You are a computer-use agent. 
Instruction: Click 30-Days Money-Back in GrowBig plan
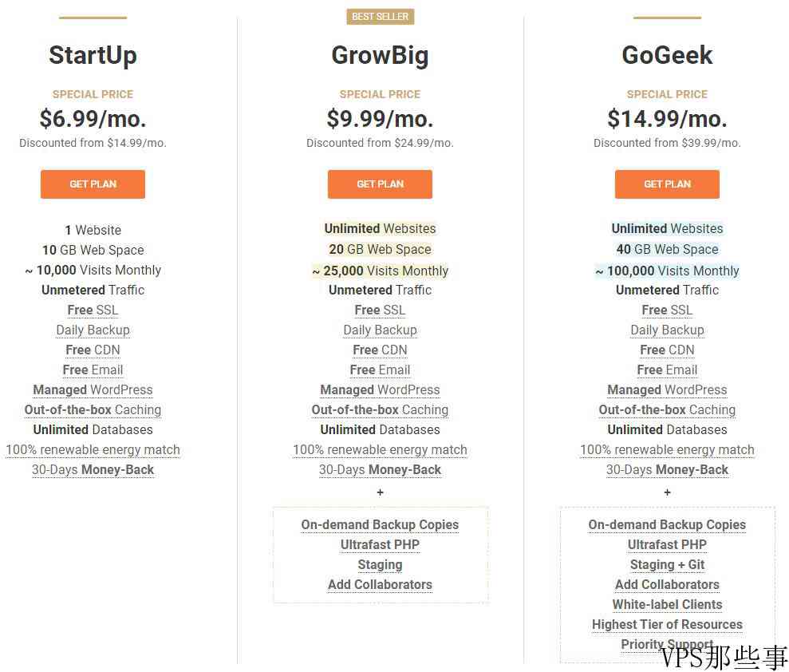tap(380, 469)
